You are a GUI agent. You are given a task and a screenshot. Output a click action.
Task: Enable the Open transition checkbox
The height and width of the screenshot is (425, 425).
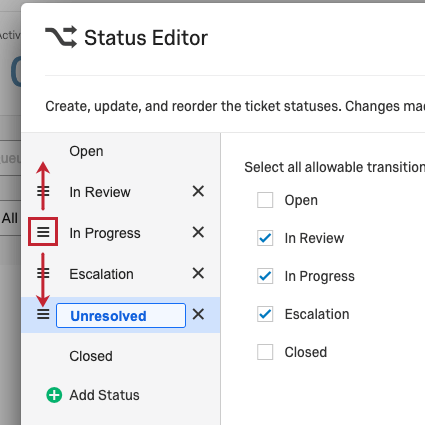click(265, 200)
